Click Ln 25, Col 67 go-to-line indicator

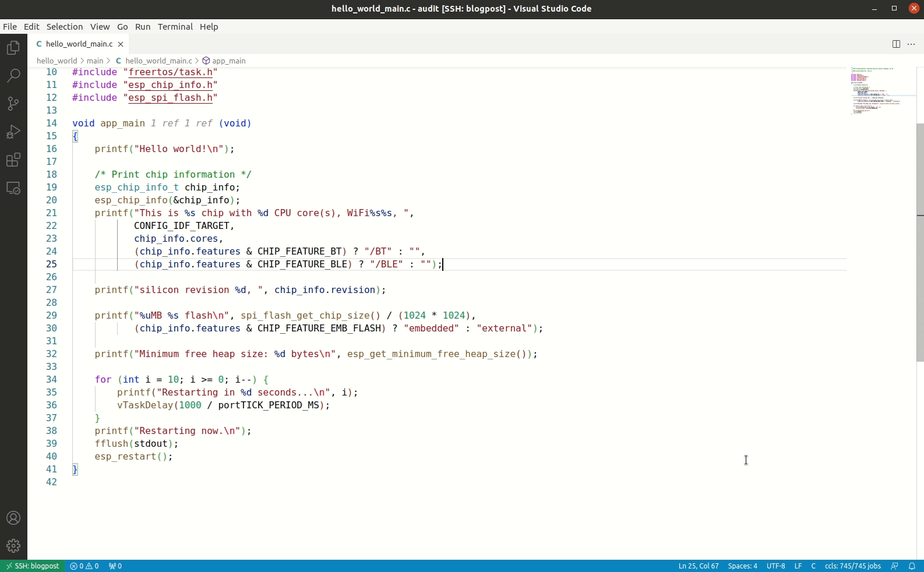point(699,566)
